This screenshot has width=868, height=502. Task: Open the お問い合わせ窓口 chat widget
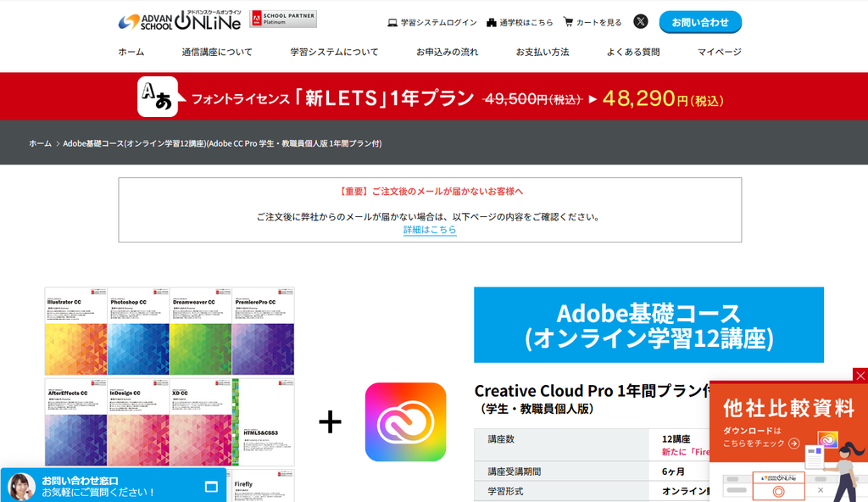point(114,486)
